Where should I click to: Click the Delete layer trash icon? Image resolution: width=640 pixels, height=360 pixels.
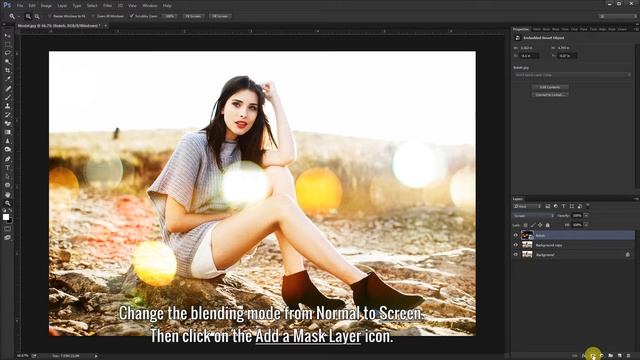(628, 356)
